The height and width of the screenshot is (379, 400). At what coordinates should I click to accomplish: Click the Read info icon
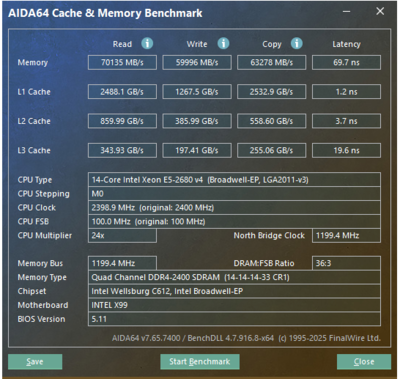click(147, 44)
